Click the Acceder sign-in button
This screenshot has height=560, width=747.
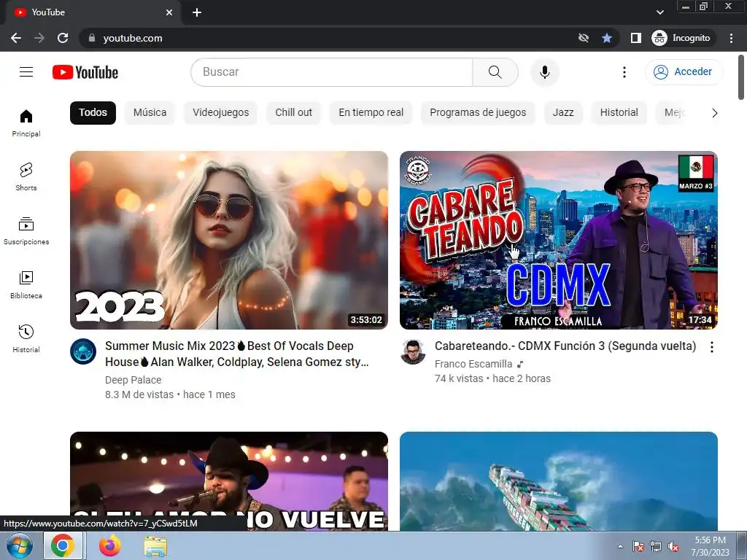[684, 72]
